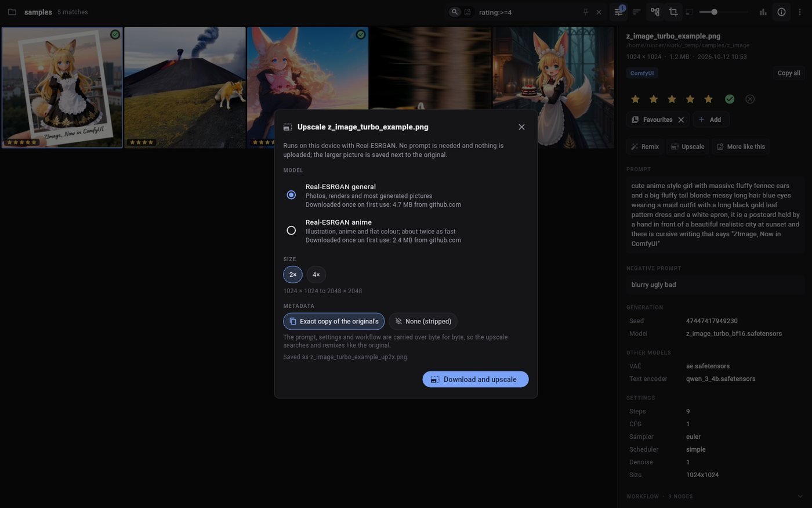Select Real-ESRGAN general model
The image size is (812, 508).
click(x=405, y=195)
